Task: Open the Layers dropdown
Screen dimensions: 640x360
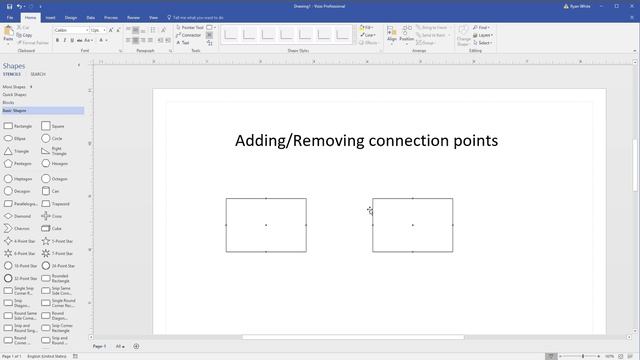Action: (483, 35)
